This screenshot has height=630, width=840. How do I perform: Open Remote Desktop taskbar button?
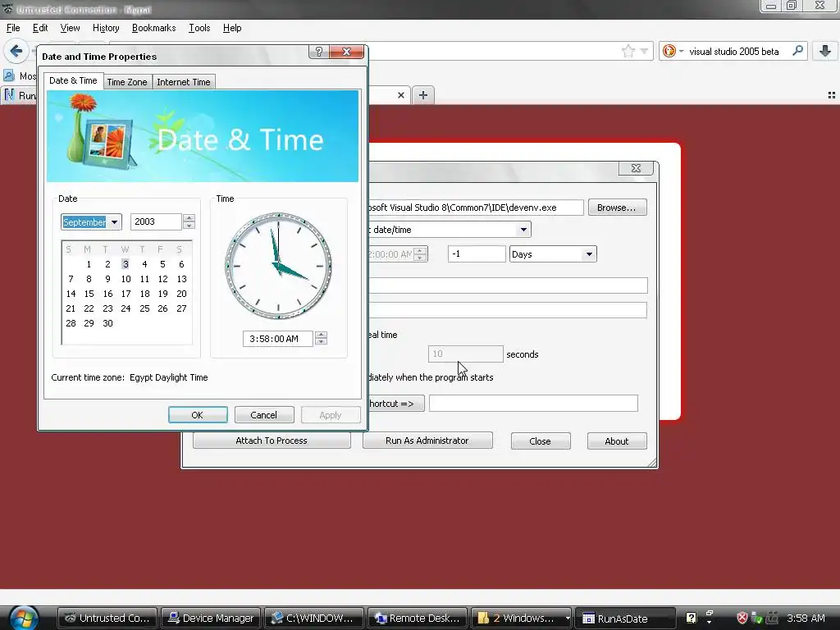click(x=418, y=619)
